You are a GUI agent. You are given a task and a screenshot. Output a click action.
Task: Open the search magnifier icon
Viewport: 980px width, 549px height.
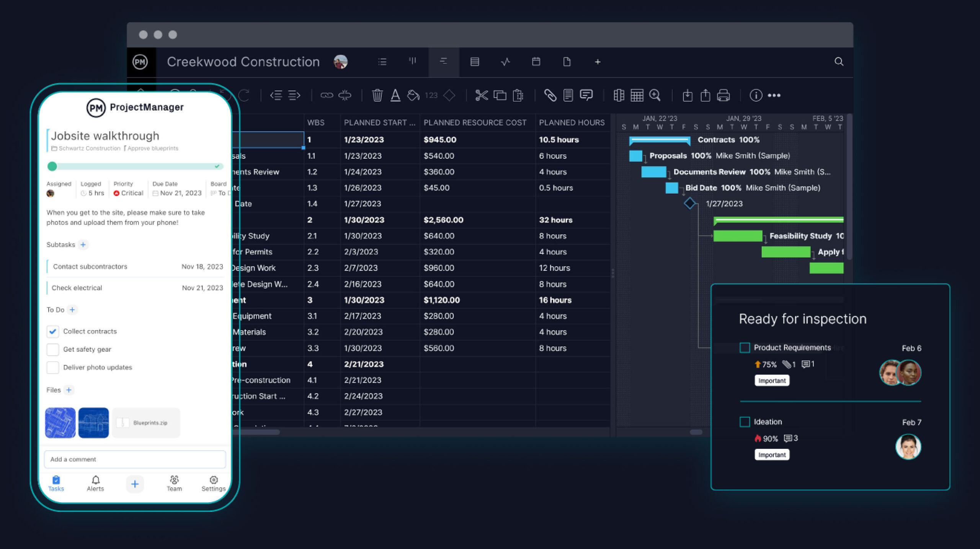pyautogui.click(x=838, y=62)
